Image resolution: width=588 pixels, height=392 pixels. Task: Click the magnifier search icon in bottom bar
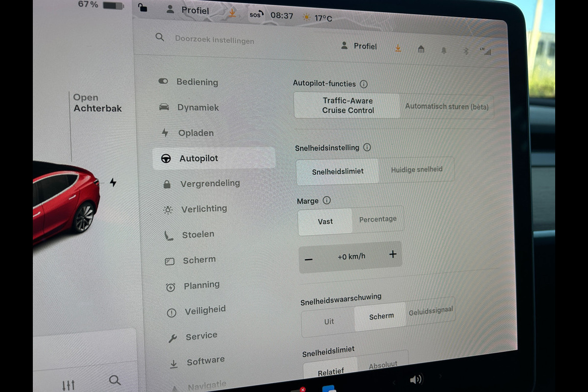coord(115,380)
